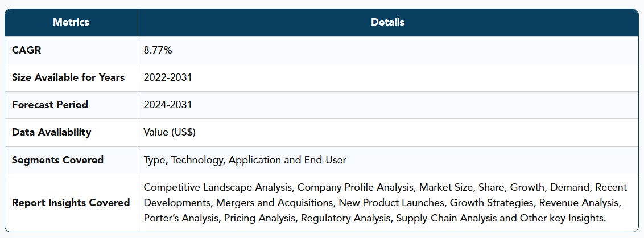Select the CAGR row label
Screen dimensions: 644x238
click(x=27, y=50)
